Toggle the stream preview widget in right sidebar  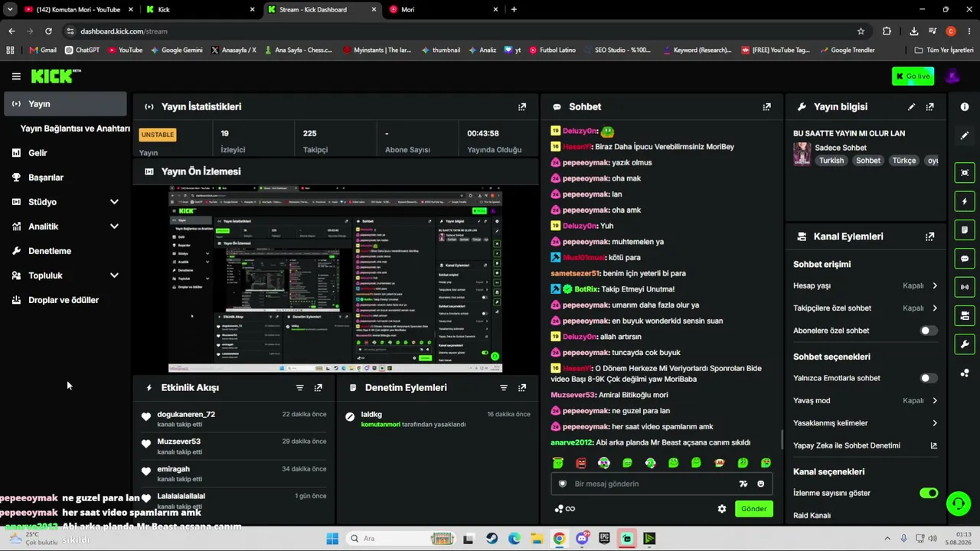click(965, 173)
